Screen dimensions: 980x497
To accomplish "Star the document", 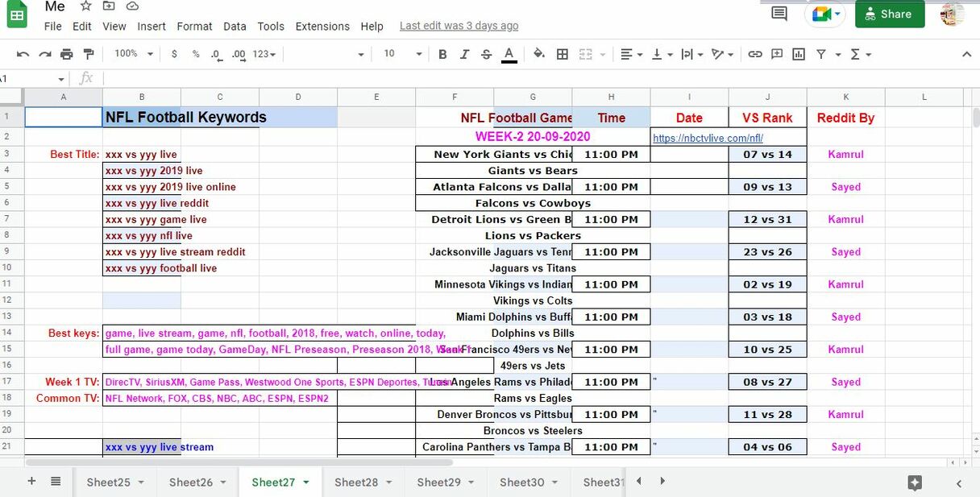I will pos(85,6).
